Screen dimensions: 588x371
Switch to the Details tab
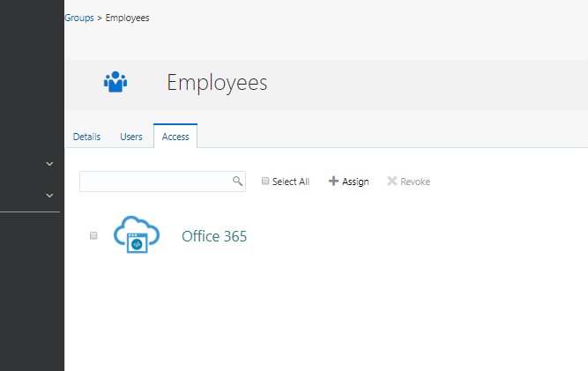point(86,137)
